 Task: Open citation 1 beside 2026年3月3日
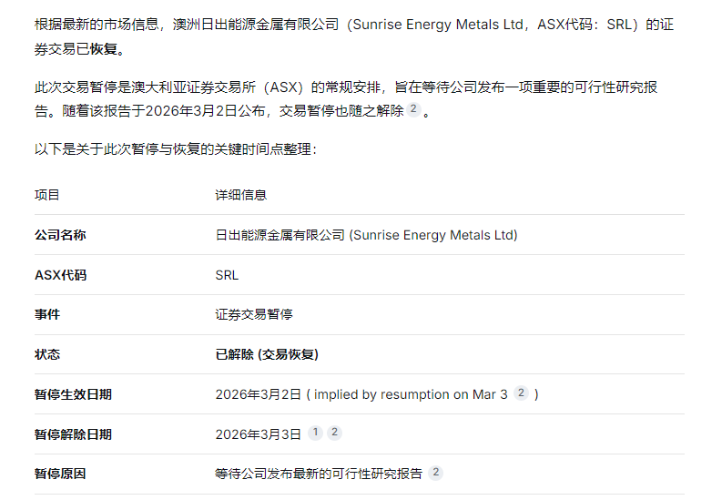315,433
